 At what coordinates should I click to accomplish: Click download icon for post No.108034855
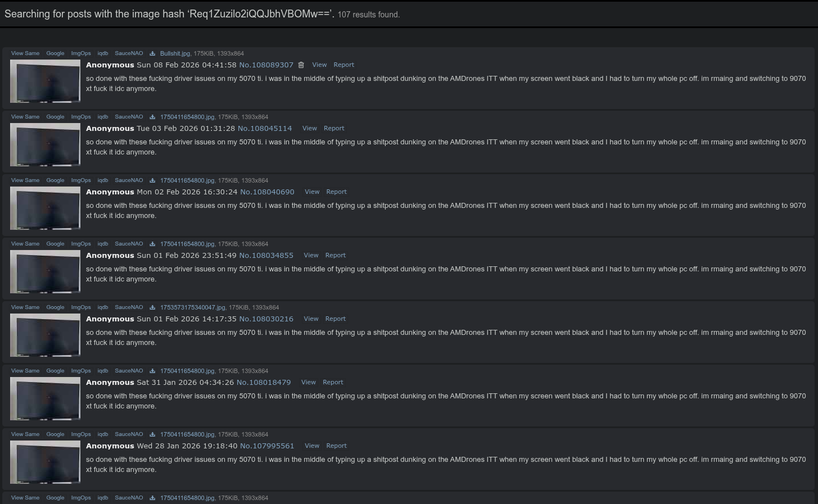click(152, 244)
